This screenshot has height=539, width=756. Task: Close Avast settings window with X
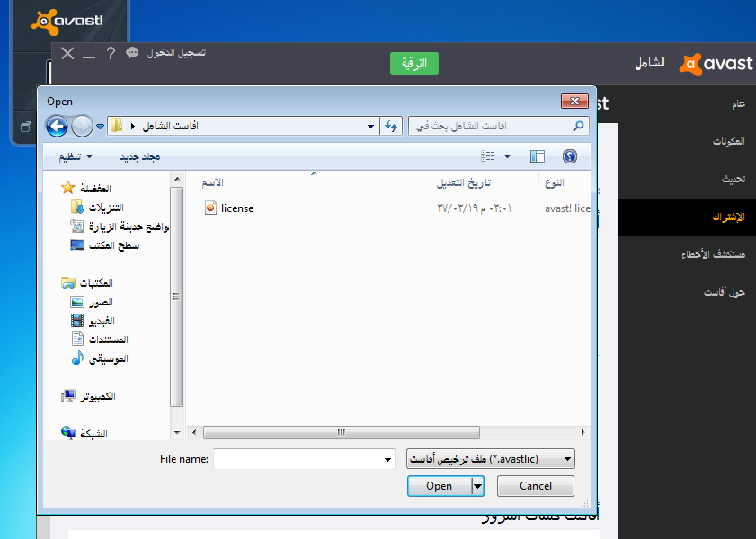(x=67, y=53)
